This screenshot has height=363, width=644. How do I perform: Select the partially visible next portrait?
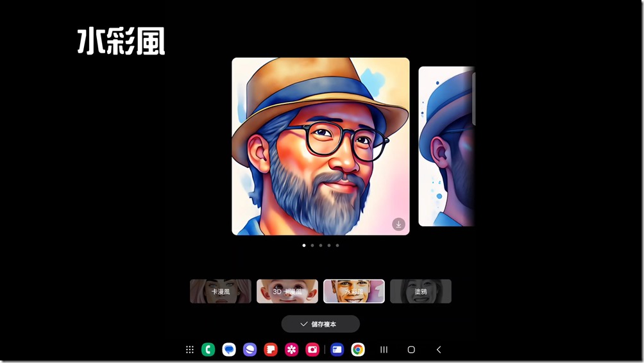[446, 146]
